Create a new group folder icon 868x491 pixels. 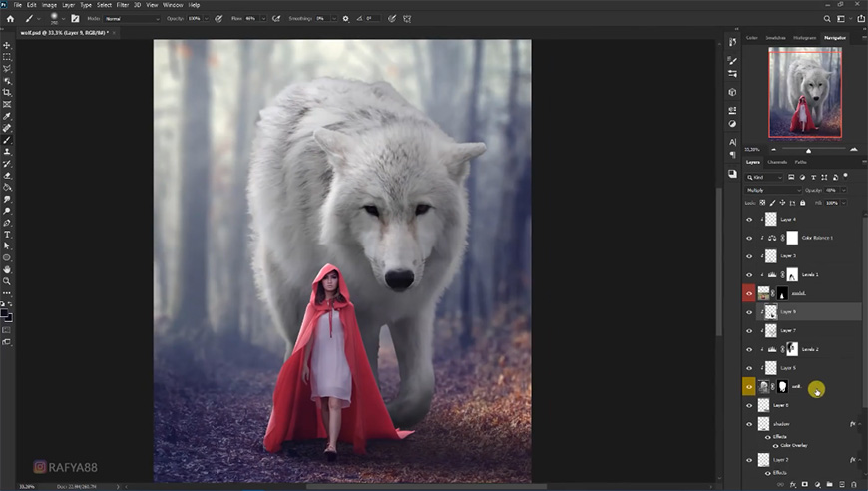829,484
